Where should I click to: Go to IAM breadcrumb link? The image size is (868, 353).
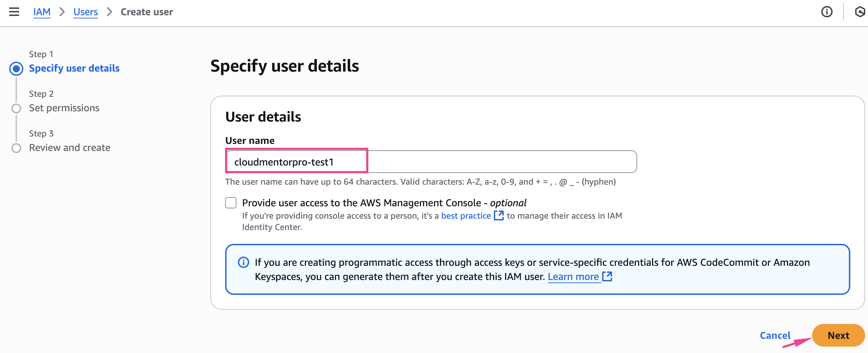(x=42, y=12)
